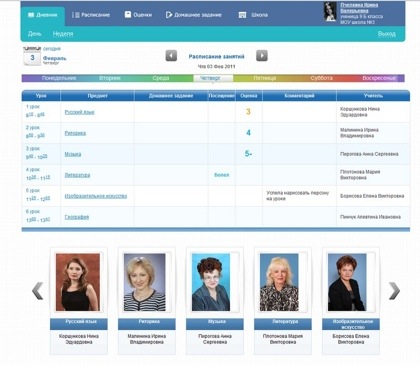This screenshot has height=366, width=420.
Task: Open the Изобразительное искусство subject link
Action: coord(96,196)
